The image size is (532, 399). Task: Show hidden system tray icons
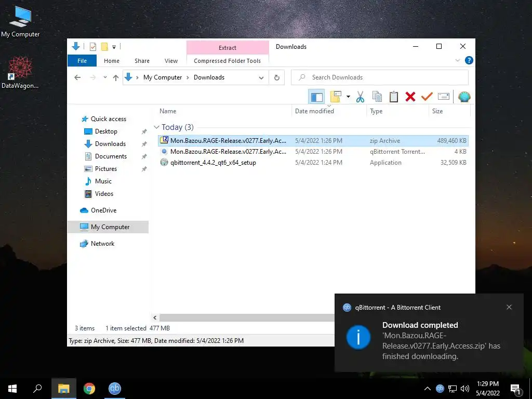pyautogui.click(x=428, y=389)
